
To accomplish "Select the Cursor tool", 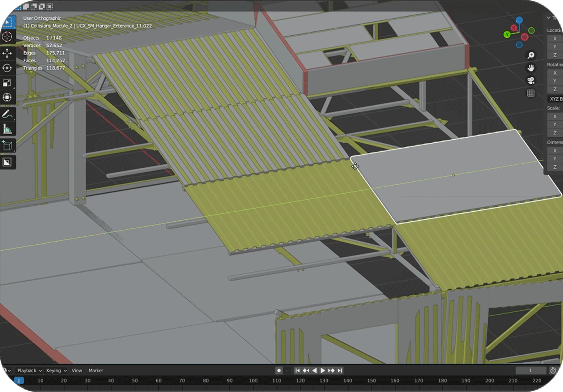I will (x=7, y=37).
